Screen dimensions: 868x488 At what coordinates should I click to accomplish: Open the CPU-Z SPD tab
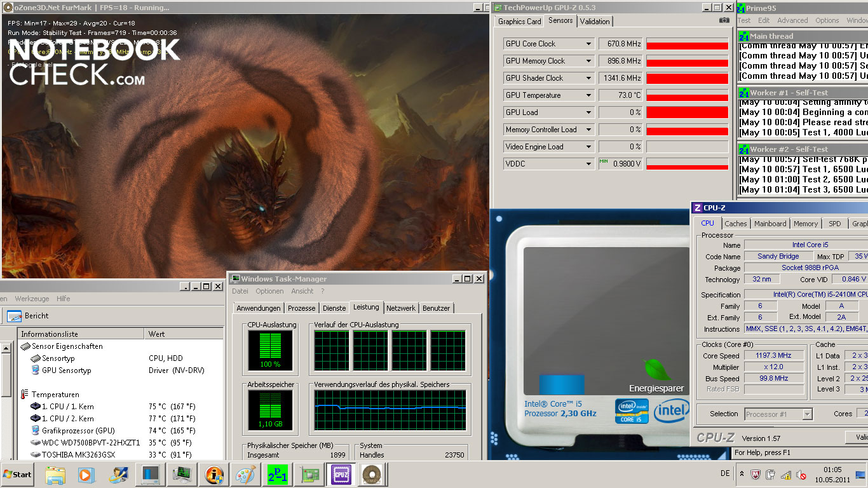834,224
